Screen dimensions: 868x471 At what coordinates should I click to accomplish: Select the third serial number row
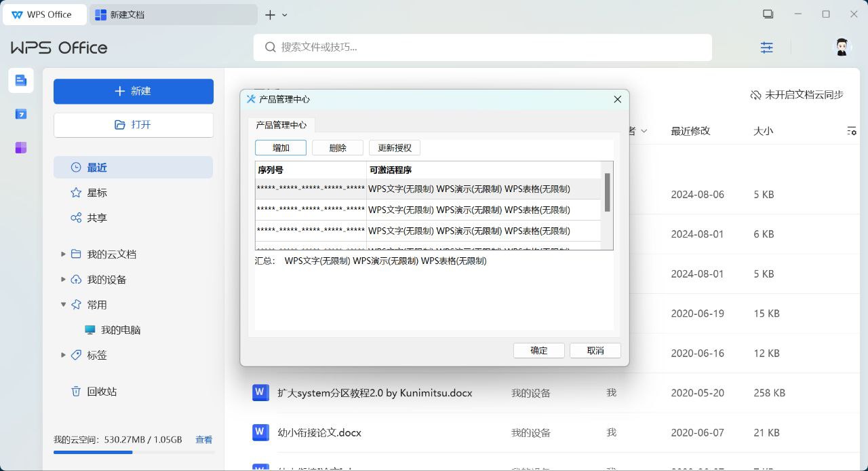click(x=428, y=231)
